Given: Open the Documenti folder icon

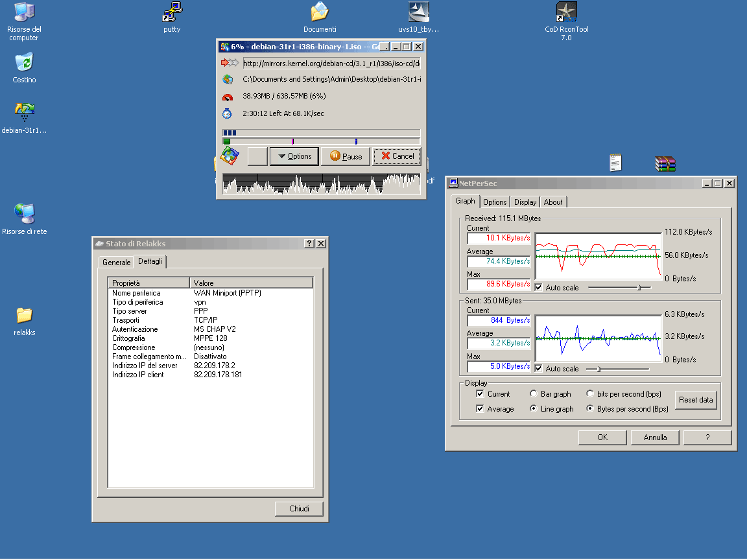Looking at the screenshot, I should (x=319, y=12).
